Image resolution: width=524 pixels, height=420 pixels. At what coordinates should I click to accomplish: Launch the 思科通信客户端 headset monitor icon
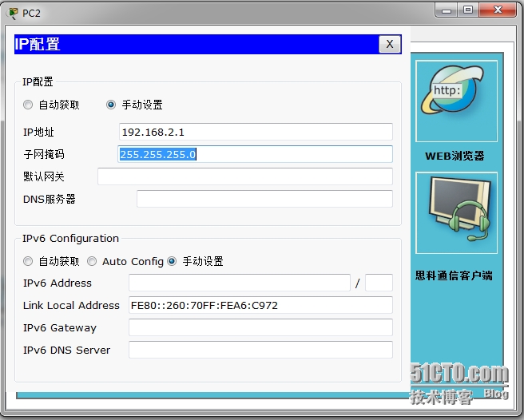tap(456, 213)
